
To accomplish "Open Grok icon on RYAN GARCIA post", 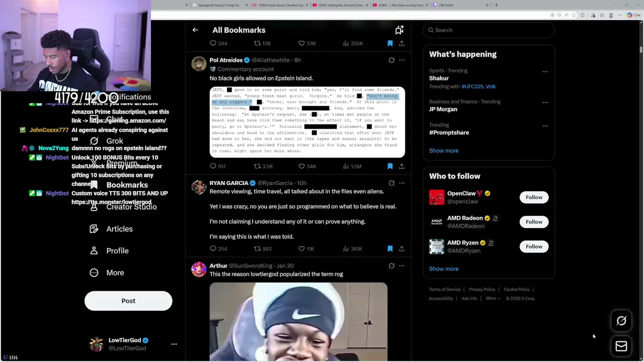I will tap(391, 183).
